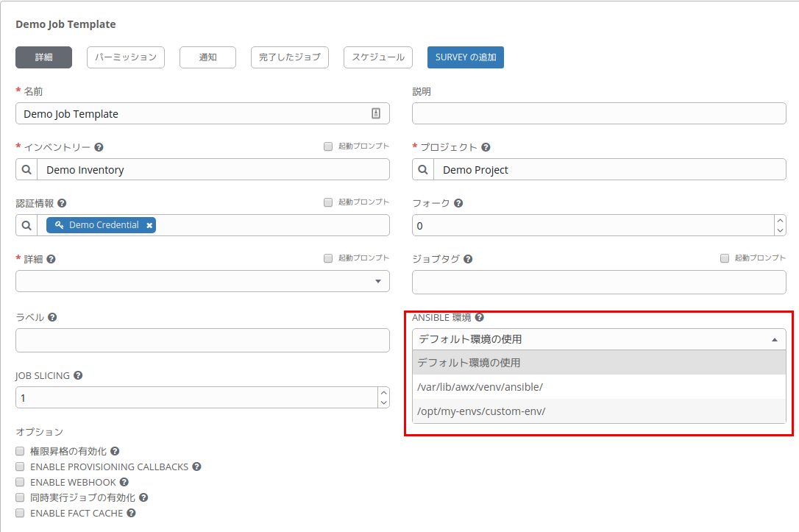Toggle 起動プロンプト checkbox for 認証情報
799x532 pixels.
click(328, 202)
